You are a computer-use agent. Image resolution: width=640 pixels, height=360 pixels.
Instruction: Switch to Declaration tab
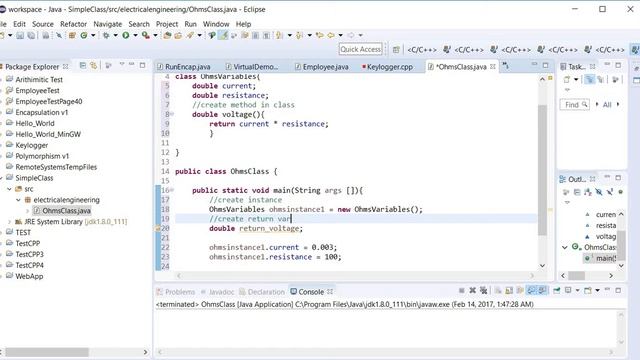point(262,292)
